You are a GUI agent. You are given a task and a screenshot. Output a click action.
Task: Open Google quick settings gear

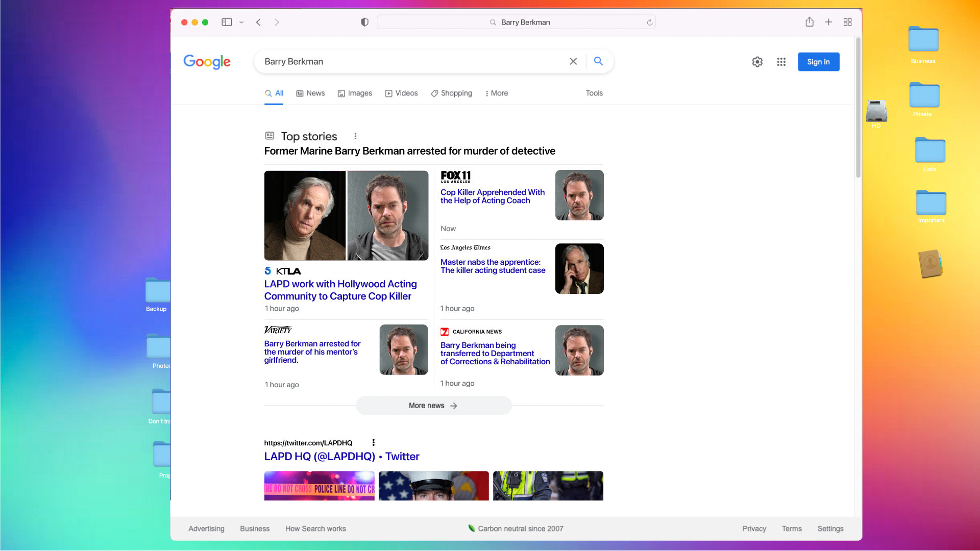757,62
